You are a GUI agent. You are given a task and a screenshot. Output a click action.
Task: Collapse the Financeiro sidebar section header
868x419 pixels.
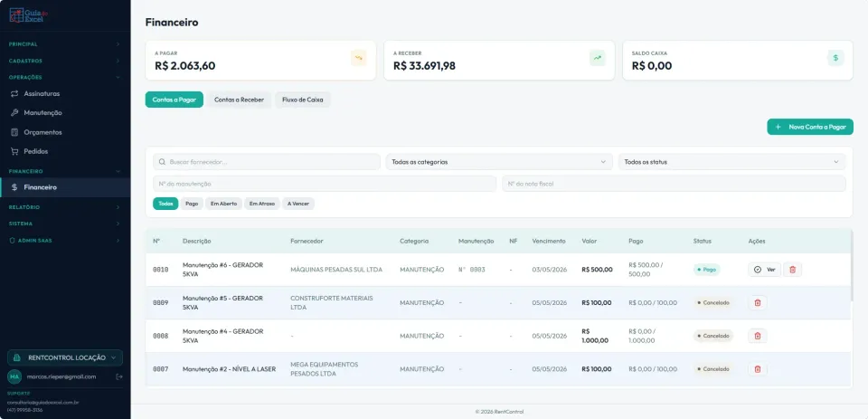point(65,171)
